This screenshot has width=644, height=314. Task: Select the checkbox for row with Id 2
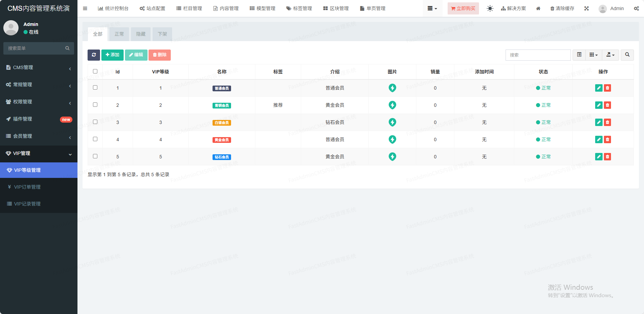(95, 105)
